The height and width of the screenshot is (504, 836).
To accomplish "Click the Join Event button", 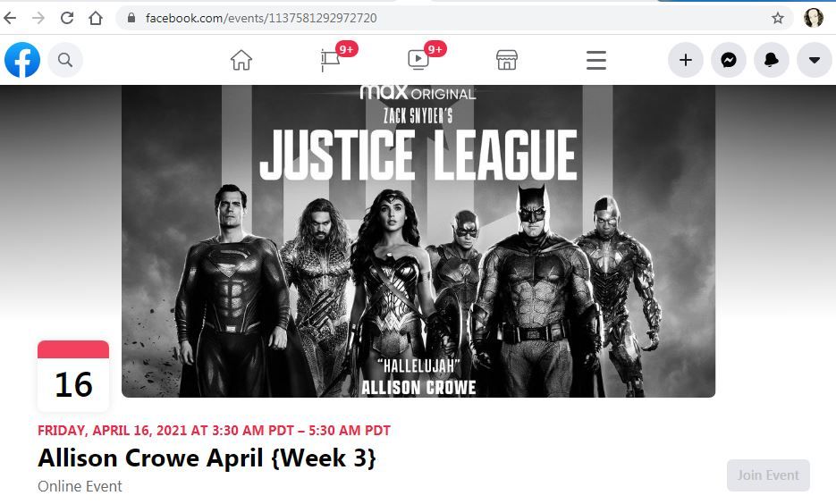I will 768,475.
